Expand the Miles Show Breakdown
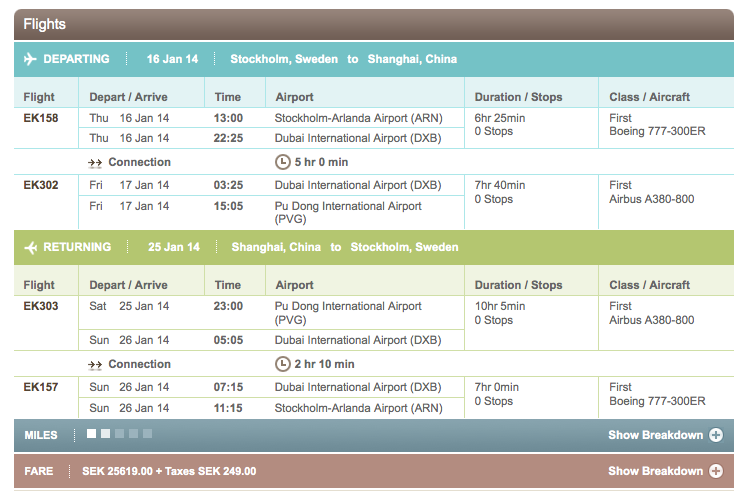The image size is (746, 498). tap(656, 435)
